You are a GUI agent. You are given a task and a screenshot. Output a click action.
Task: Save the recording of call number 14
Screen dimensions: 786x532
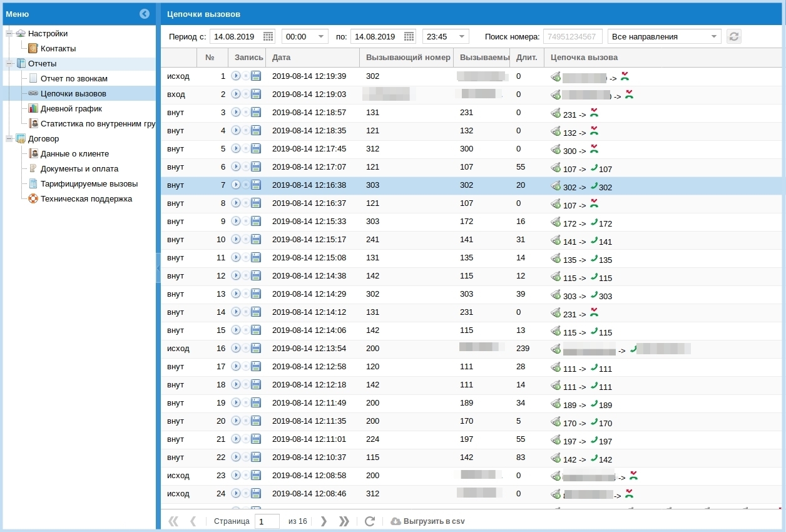pos(256,312)
